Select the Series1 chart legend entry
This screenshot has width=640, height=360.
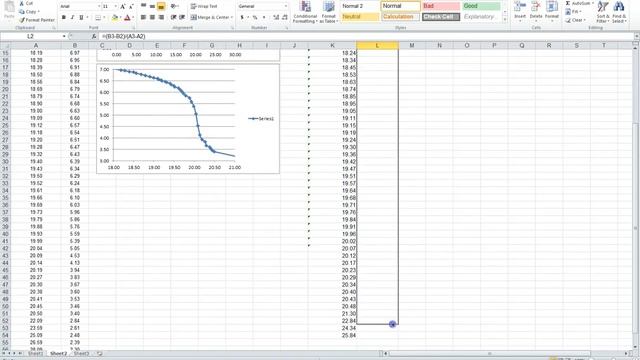(261, 118)
